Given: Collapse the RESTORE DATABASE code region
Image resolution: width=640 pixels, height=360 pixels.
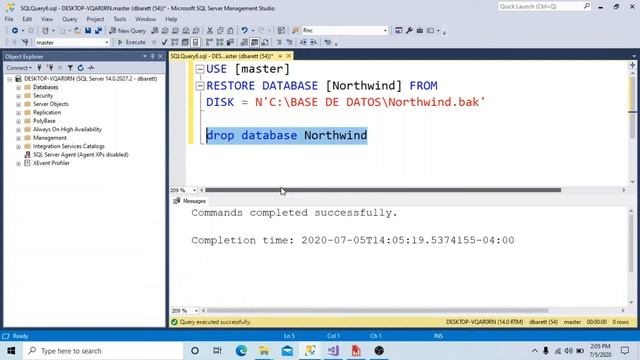Looking at the screenshot, I should pos(200,86).
